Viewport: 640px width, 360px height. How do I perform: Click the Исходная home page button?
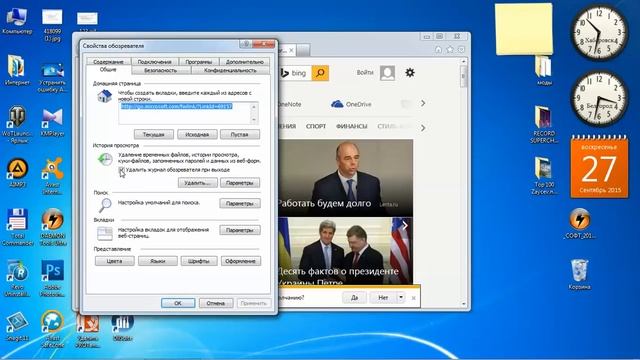(x=197, y=134)
